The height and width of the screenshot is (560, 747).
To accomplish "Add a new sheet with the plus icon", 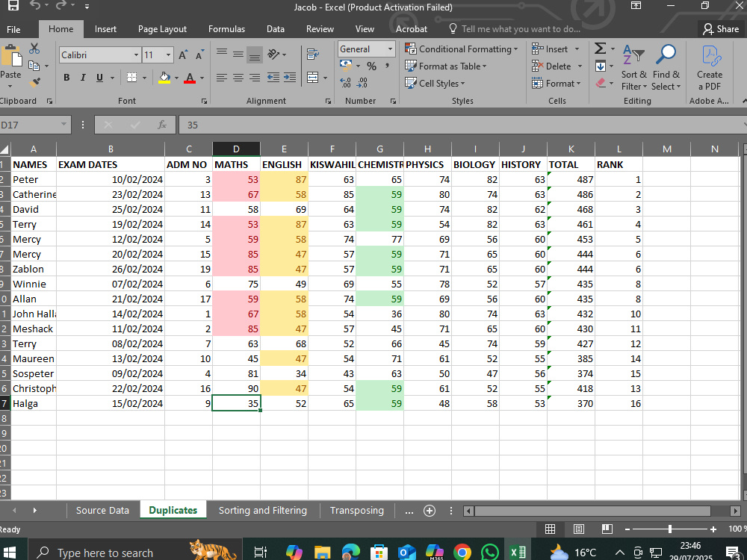I will pos(430,511).
